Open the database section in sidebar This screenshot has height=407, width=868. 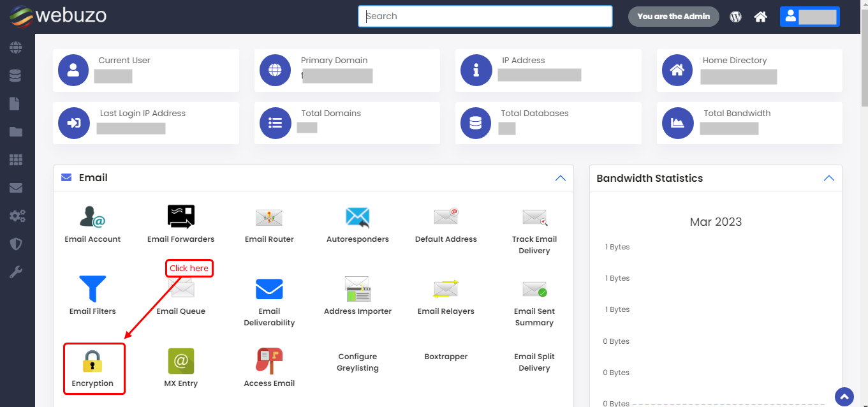(15, 76)
